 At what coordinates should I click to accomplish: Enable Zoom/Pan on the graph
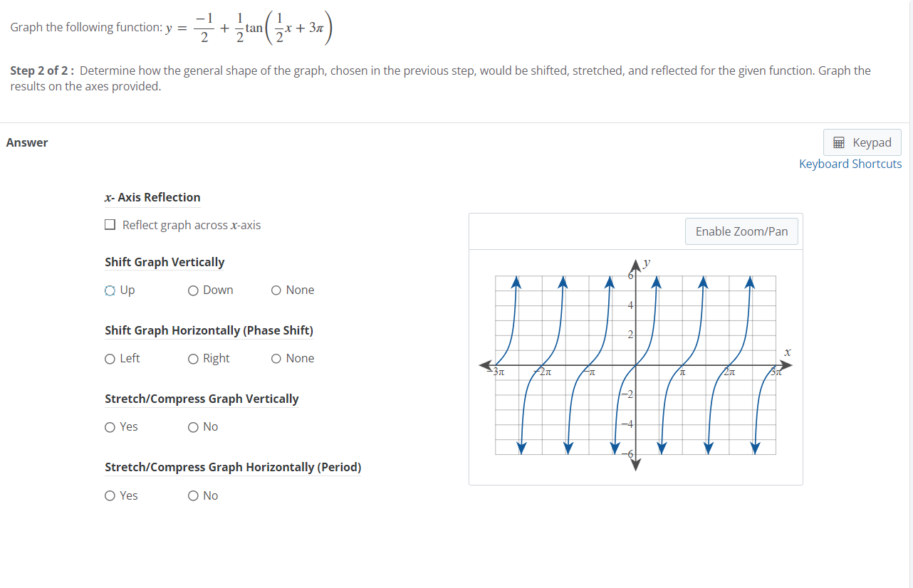click(741, 231)
